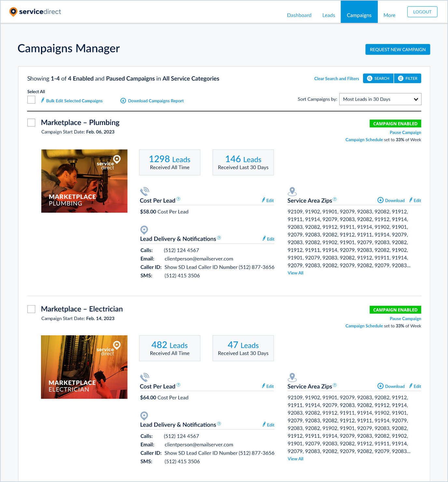Screen dimensions: 448x482
Task: Check the Select All checkbox
Action: [31, 99]
